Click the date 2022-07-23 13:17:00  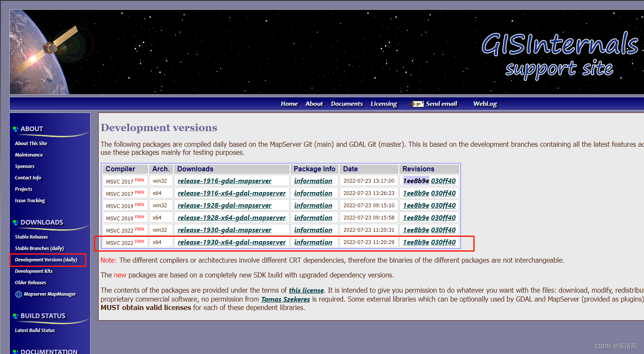369,181
